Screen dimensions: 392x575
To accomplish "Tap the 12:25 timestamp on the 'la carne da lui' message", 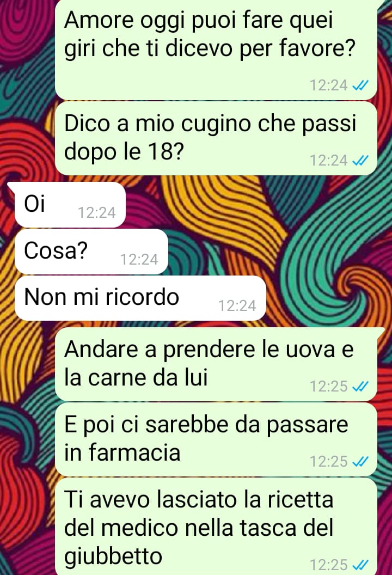I will (x=328, y=386).
